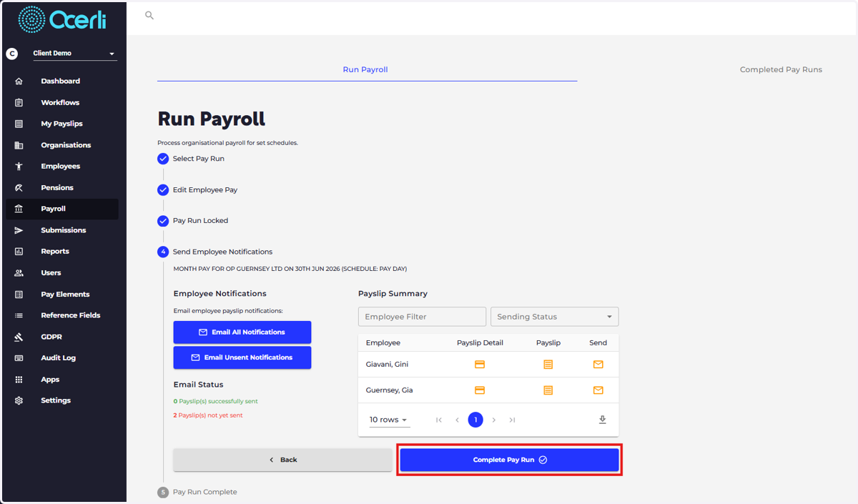Click the Audit Log sidebar icon
The image size is (858, 504).
coord(19,358)
